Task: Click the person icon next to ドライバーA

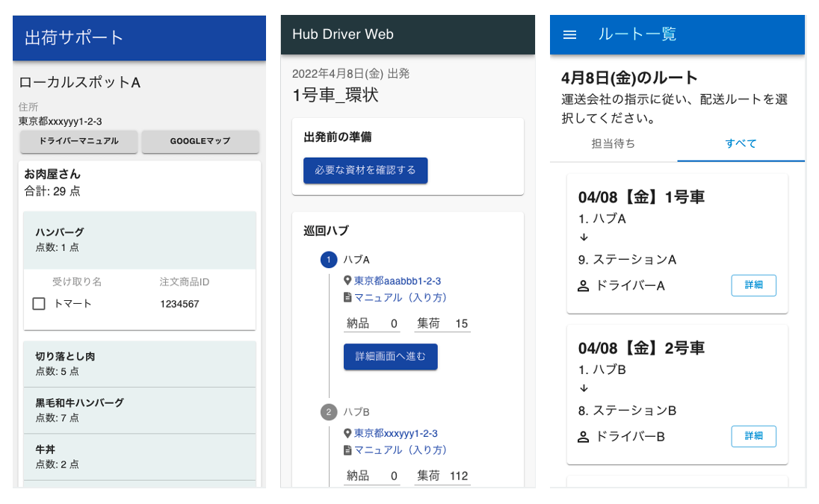Action: click(x=584, y=286)
